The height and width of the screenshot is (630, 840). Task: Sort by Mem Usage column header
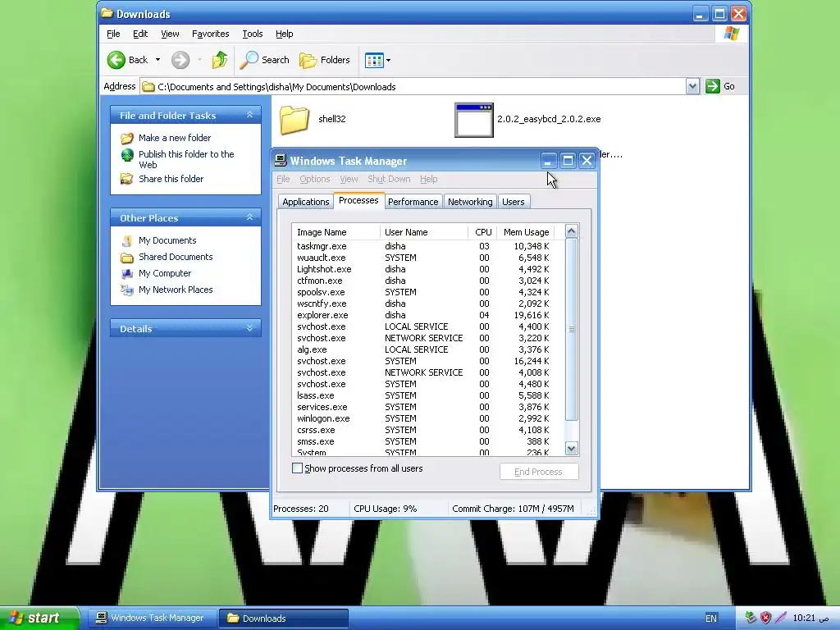(x=526, y=232)
